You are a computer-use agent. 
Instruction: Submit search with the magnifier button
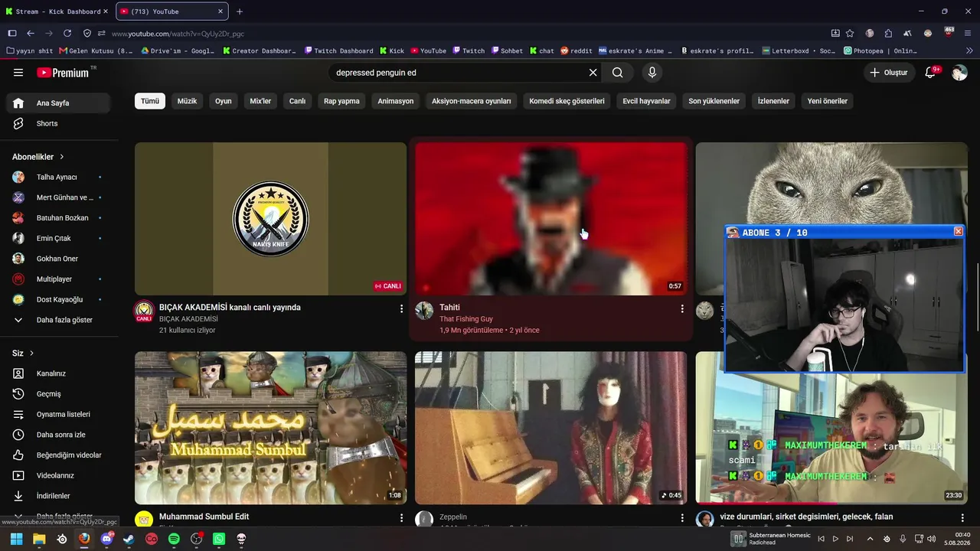617,73
